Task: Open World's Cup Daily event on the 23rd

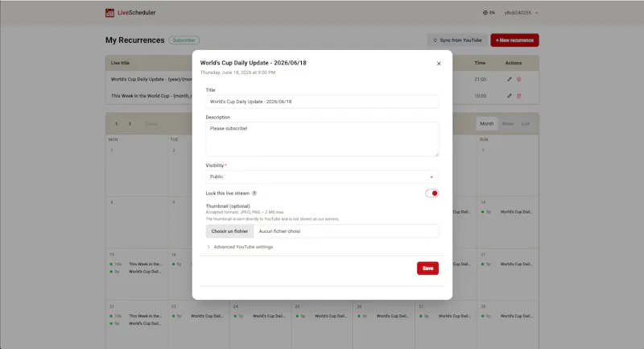Action: 198,316
